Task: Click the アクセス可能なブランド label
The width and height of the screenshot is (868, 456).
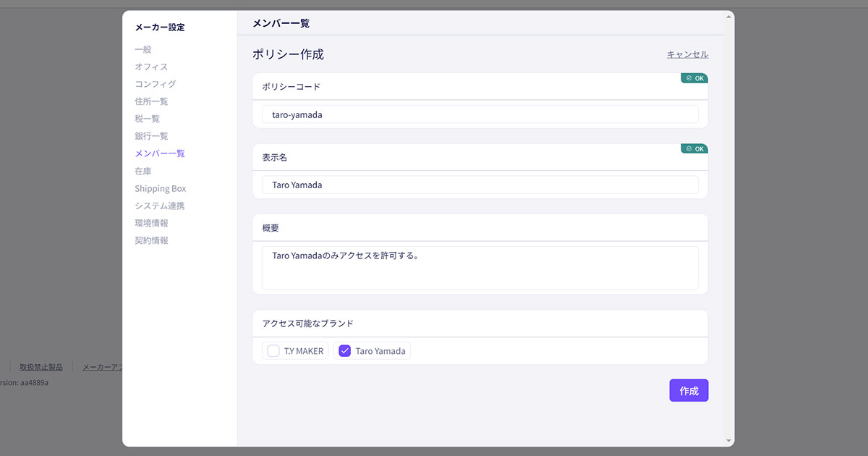Action: click(x=307, y=324)
